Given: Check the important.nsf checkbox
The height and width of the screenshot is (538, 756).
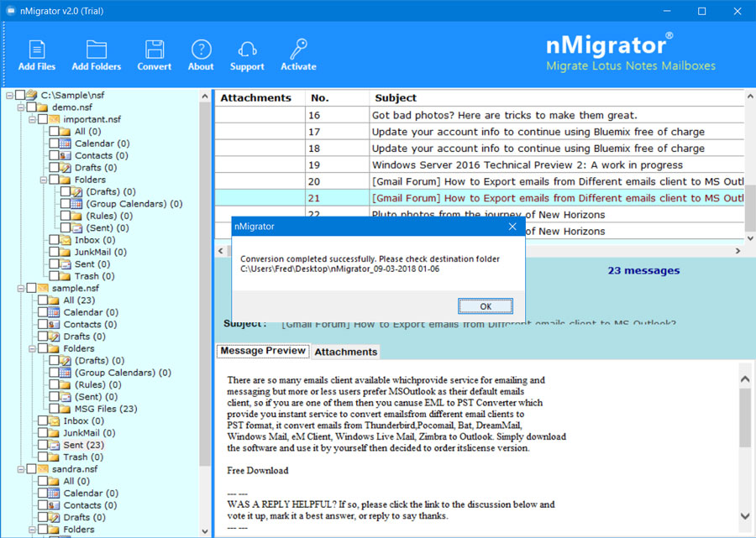Looking at the screenshot, I should (x=43, y=119).
